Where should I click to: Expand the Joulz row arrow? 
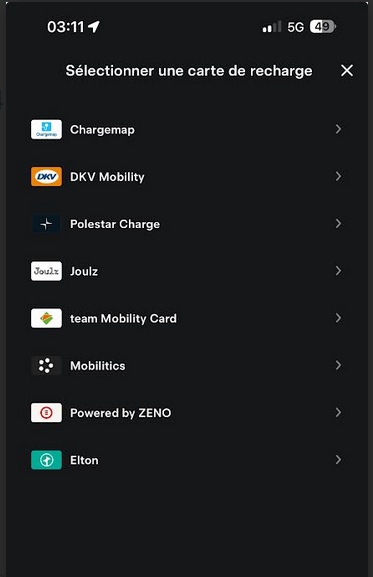tap(338, 271)
